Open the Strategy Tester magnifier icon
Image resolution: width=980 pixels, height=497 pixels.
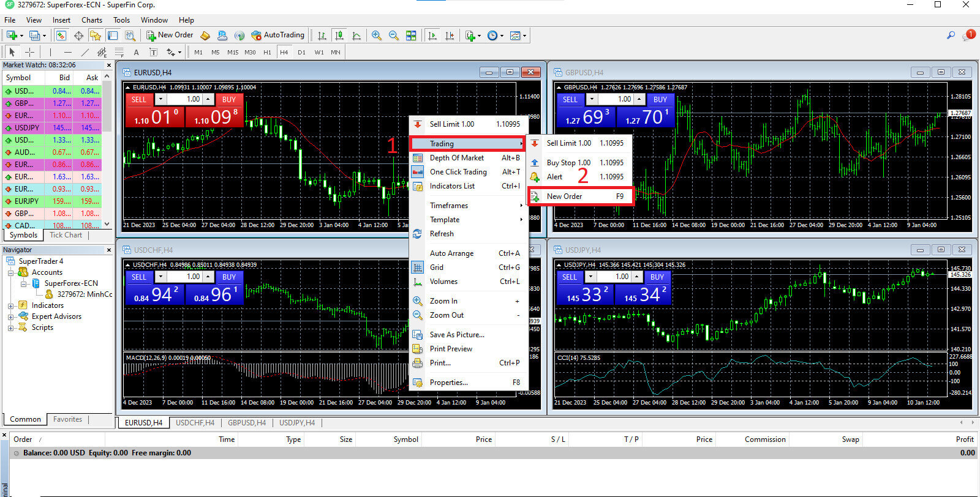pos(130,35)
